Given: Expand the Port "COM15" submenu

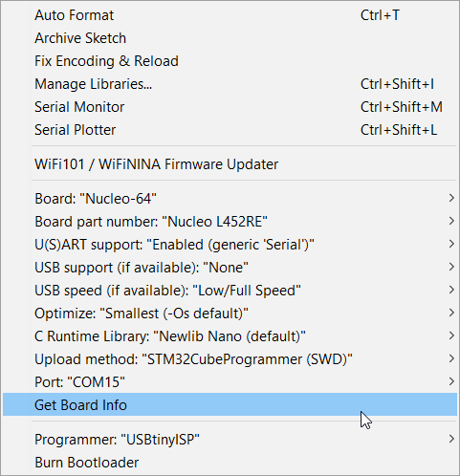Looking at the screenshot, I should coord(230,382).
